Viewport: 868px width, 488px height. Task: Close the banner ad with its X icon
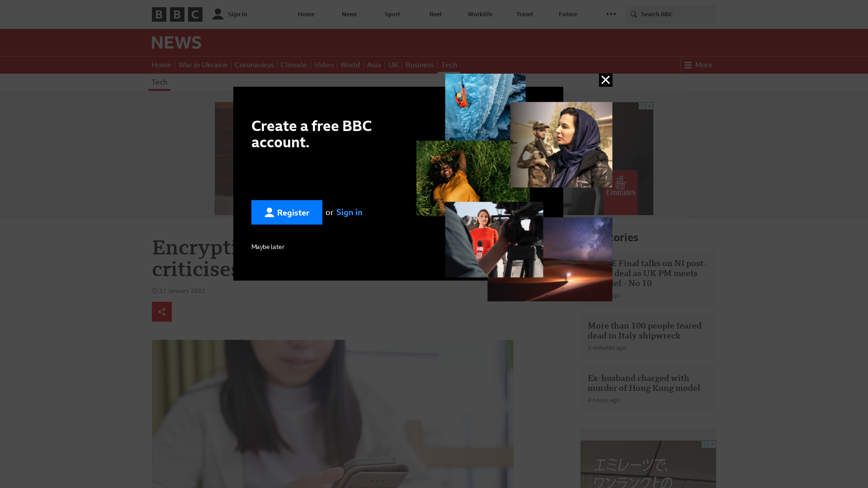[650, 106]
